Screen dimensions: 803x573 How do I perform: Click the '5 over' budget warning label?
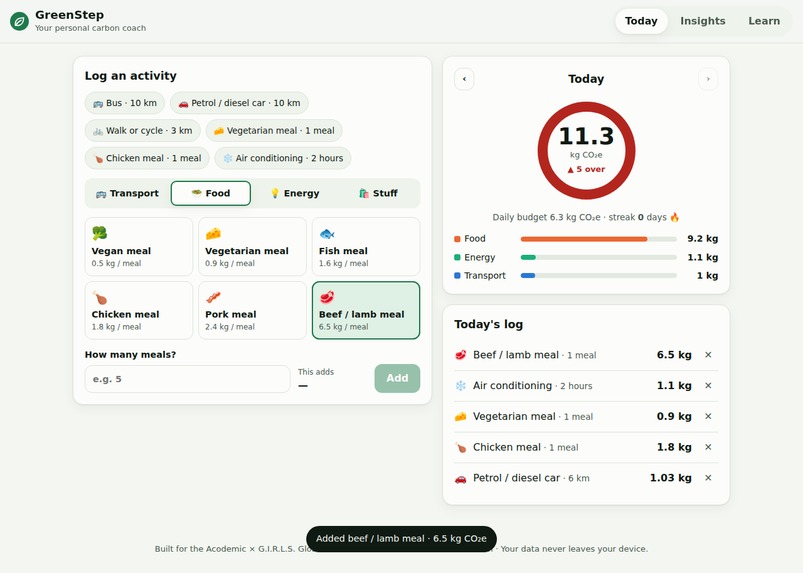[x=586, y=169]
